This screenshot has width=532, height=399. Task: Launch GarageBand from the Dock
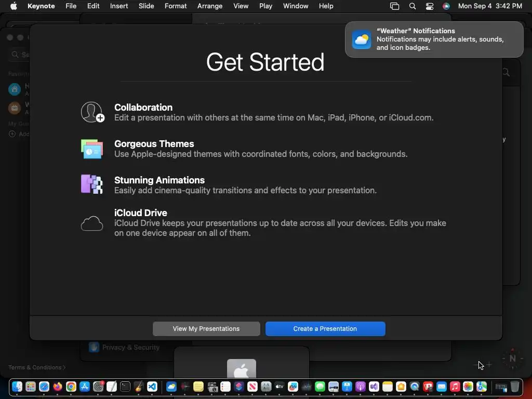tap(139, 387)
